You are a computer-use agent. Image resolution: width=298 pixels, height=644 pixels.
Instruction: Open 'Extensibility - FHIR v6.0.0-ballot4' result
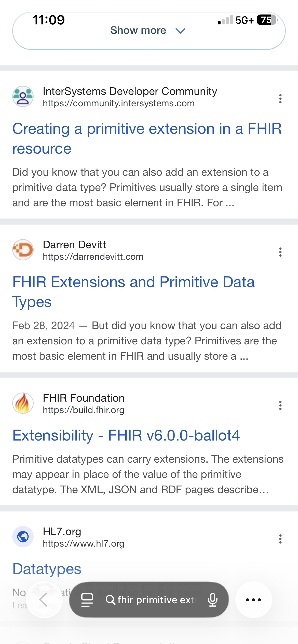pos(126,435)
